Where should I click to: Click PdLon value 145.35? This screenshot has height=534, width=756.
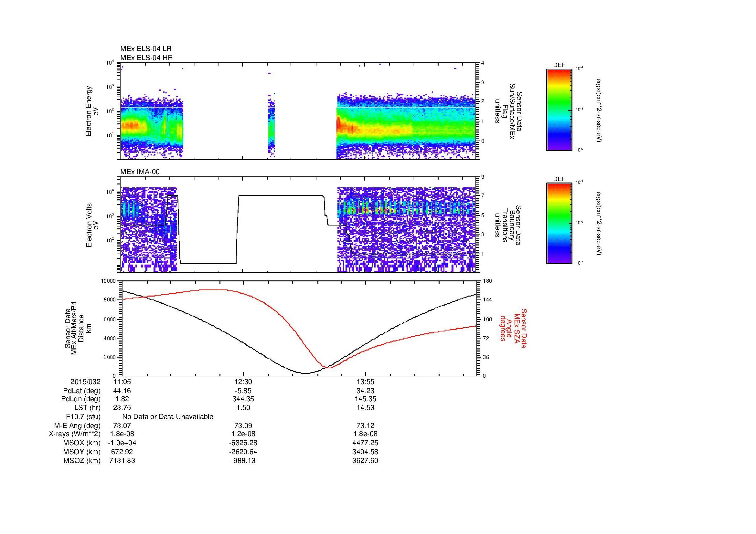coord(365,399)
